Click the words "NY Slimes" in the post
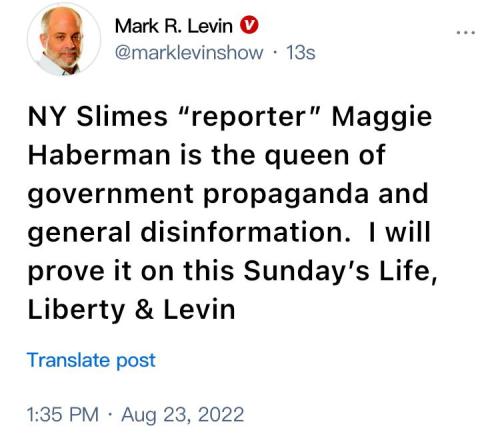The width and height of the screenshot is (500, 438). click(97, 117)
